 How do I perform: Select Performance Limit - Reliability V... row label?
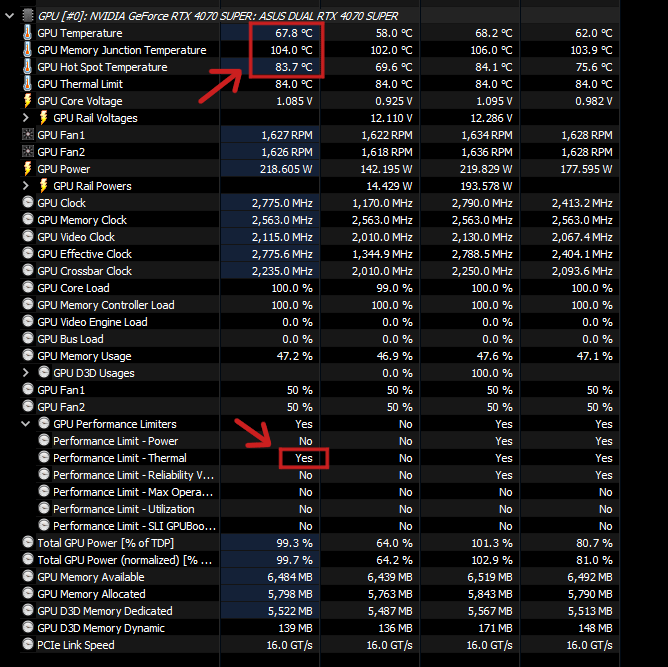tap(134, 475)
